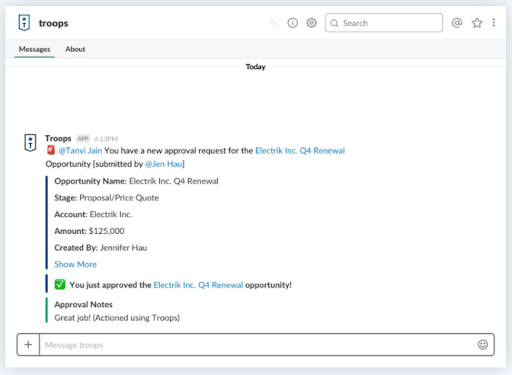
Task: Click the Search input field
Action: (x=384, y=23)
